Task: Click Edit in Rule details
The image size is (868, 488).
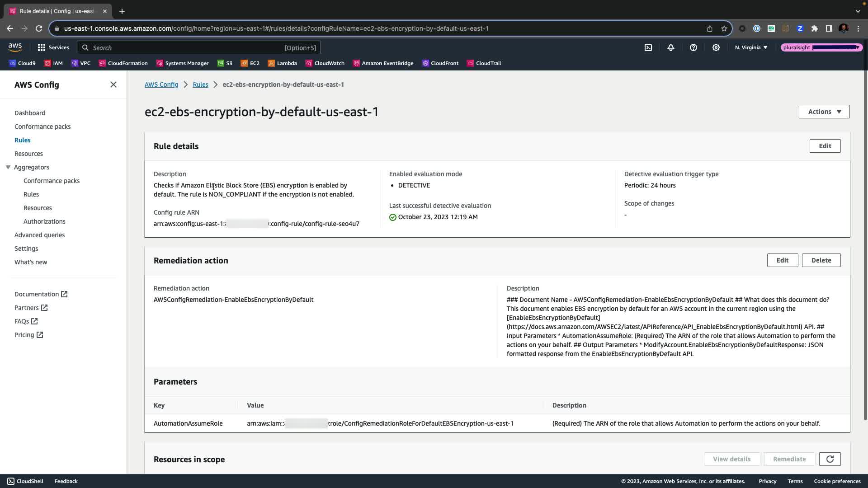Action: pos(825,146)
